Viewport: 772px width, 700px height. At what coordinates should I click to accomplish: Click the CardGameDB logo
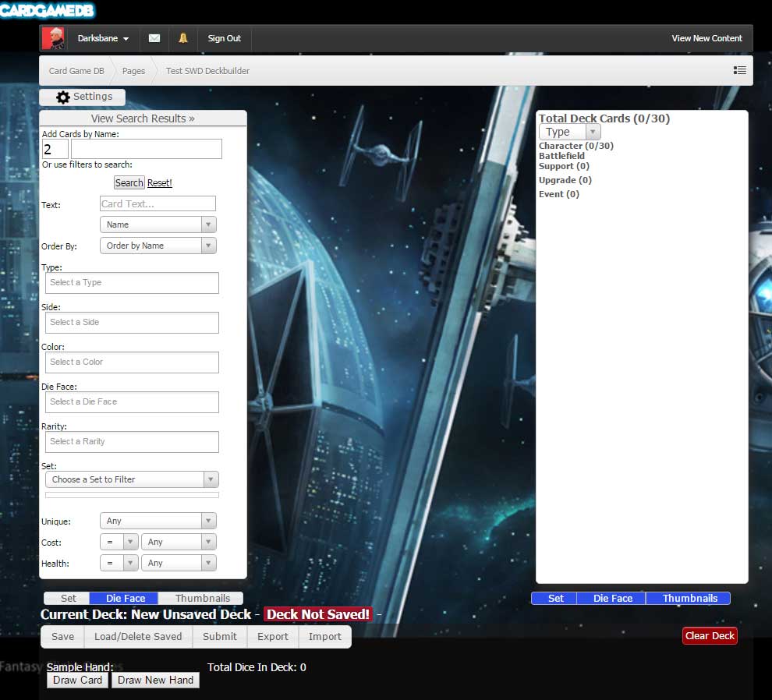click(48, 10)
